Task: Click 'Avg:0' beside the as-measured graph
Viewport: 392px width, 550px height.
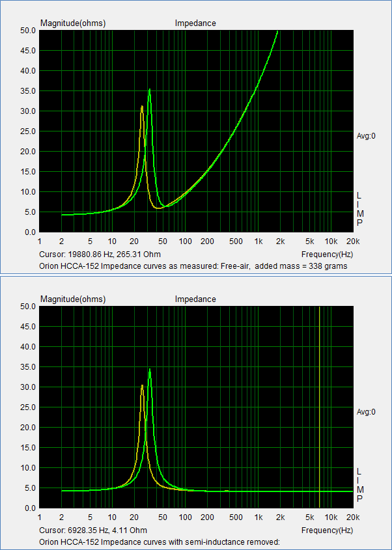Action: [366, 136]
